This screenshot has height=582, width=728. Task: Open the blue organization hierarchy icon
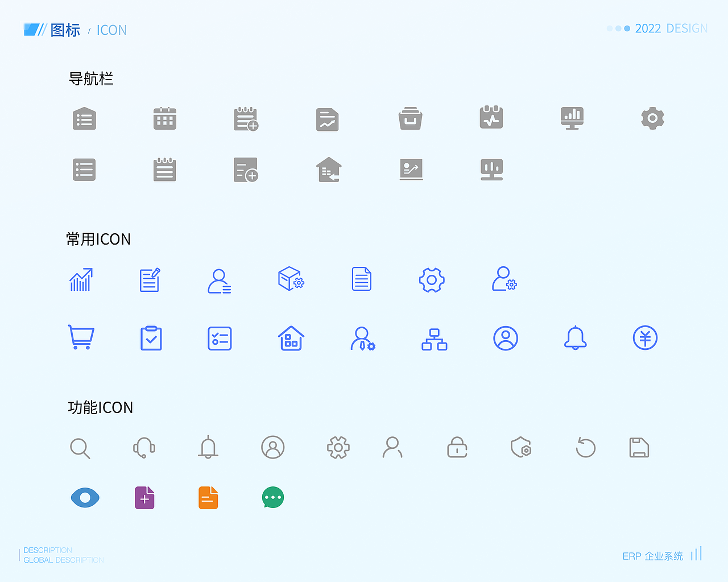pos(435,339)
